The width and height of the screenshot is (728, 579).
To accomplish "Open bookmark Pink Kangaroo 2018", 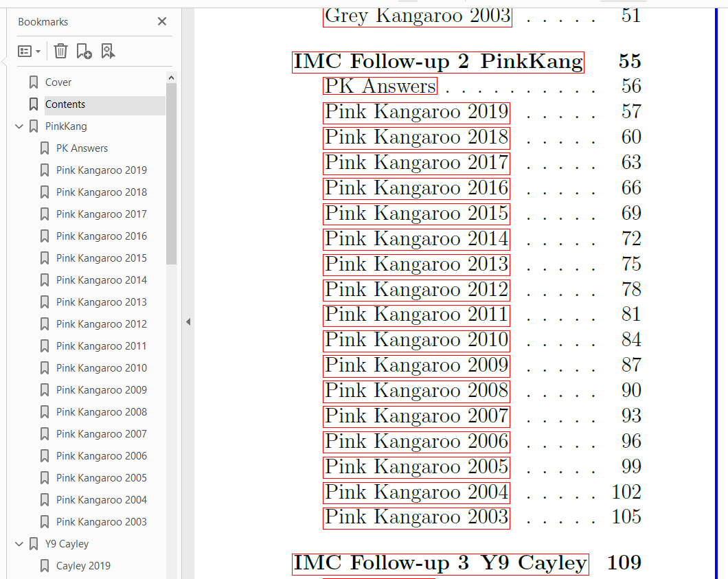I will (102, 192).
